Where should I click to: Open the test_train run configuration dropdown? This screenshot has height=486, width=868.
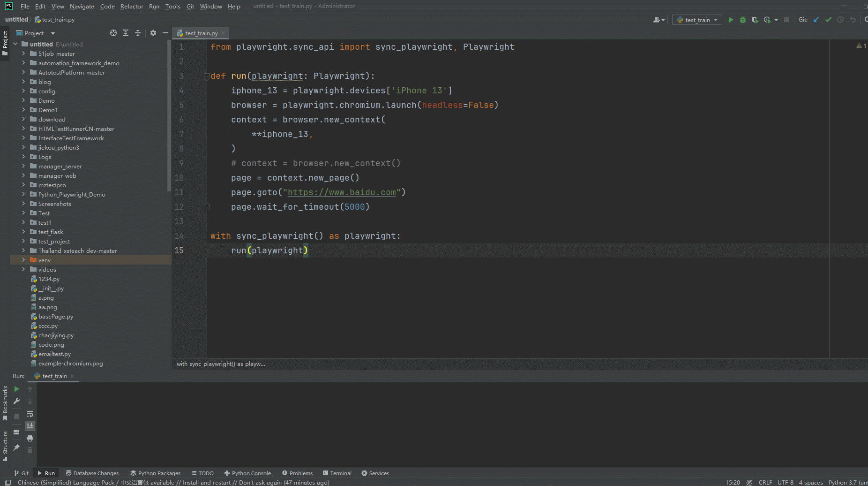tap(697, 20)
